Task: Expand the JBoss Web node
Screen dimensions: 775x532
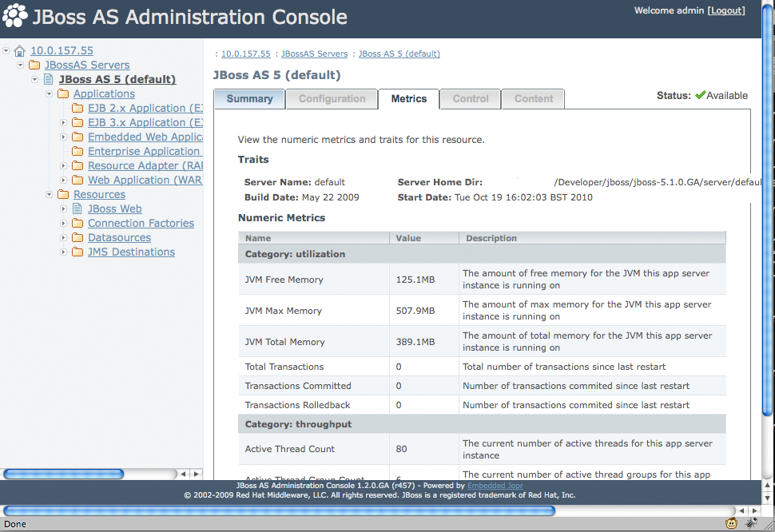Action: pyautogui.click(x=63, y=208)
